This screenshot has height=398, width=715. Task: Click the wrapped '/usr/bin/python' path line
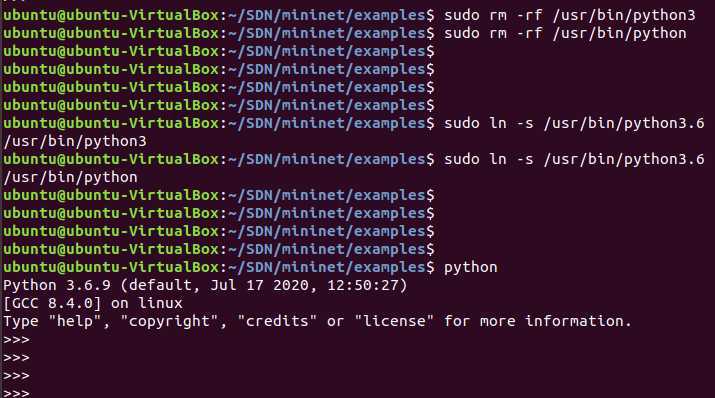coord(71,178)
